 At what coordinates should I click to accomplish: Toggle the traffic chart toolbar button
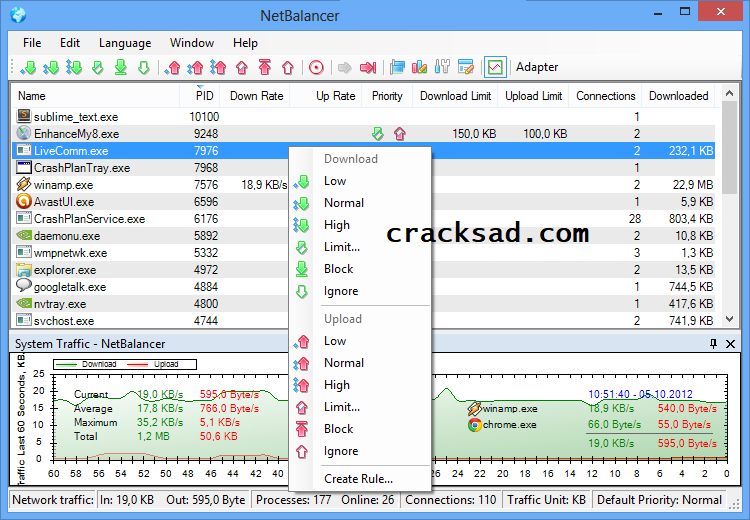pos(495,67)
